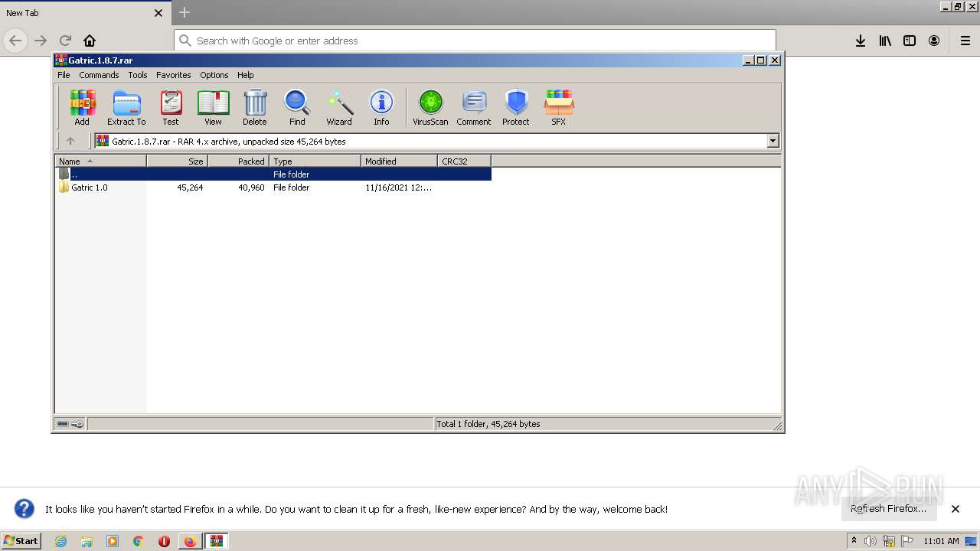Viewport: 980px width, 551px height.
Task: Show archive Info
Action: [381, 107]
